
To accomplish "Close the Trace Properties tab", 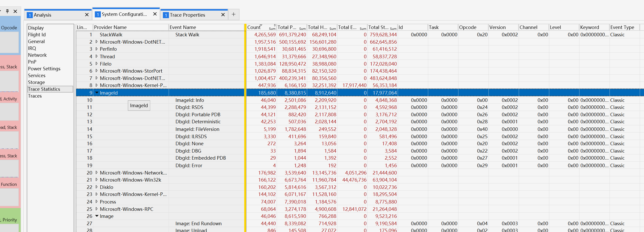I will [223, 15].
